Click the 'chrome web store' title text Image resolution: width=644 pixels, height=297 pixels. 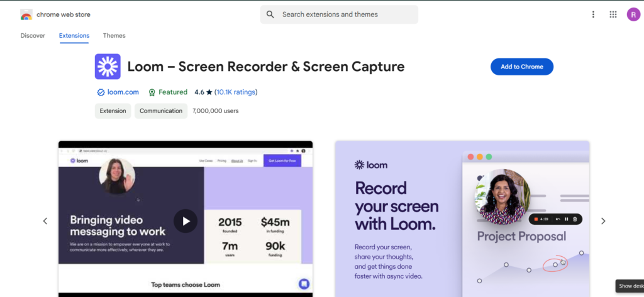[64, 15]
